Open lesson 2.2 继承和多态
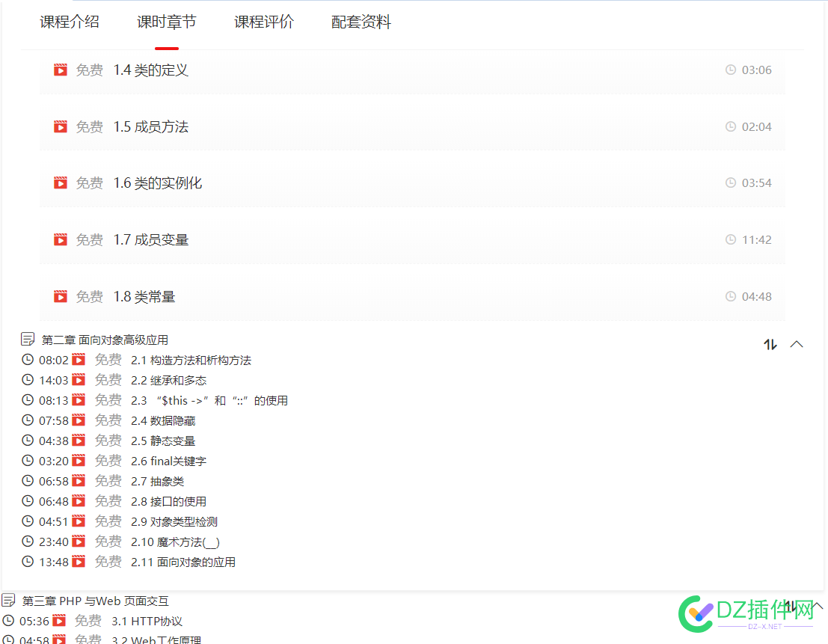Screen dimensions: 828x644 click(x=168, y=381)
